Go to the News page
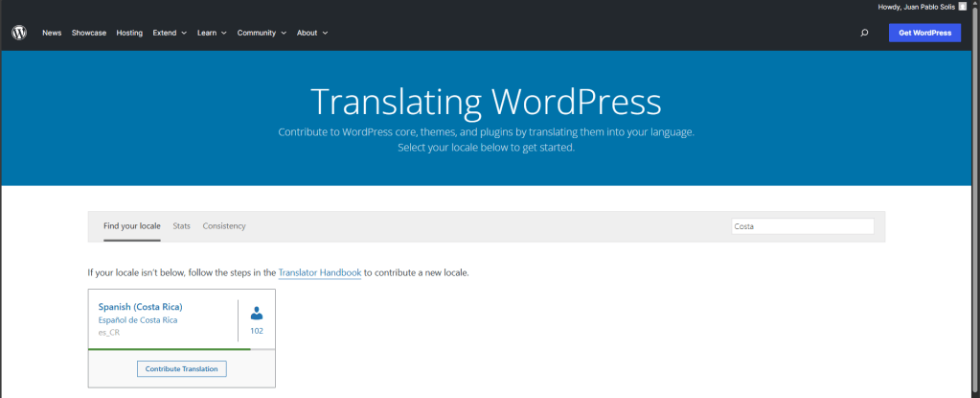This screenshot has width=980, height=398. (x=52, y=33)
